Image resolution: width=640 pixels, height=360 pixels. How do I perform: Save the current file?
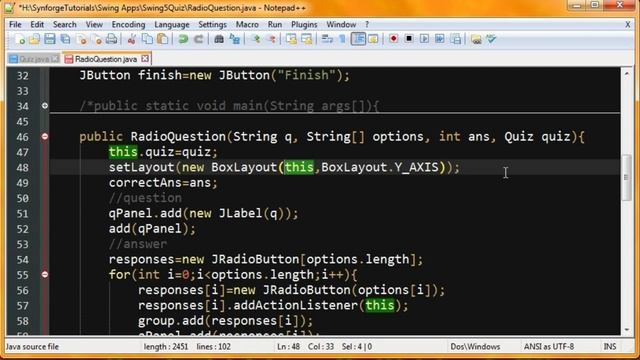(50, 39)
